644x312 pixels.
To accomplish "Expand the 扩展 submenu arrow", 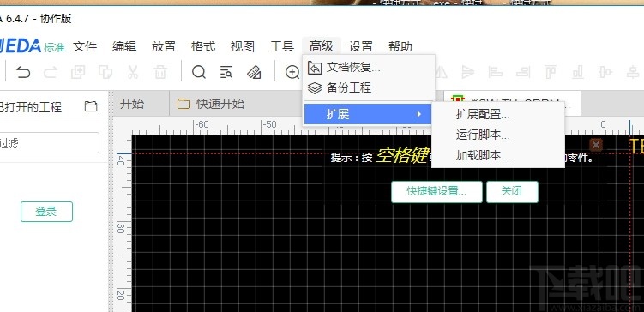I will coord(419,114).
